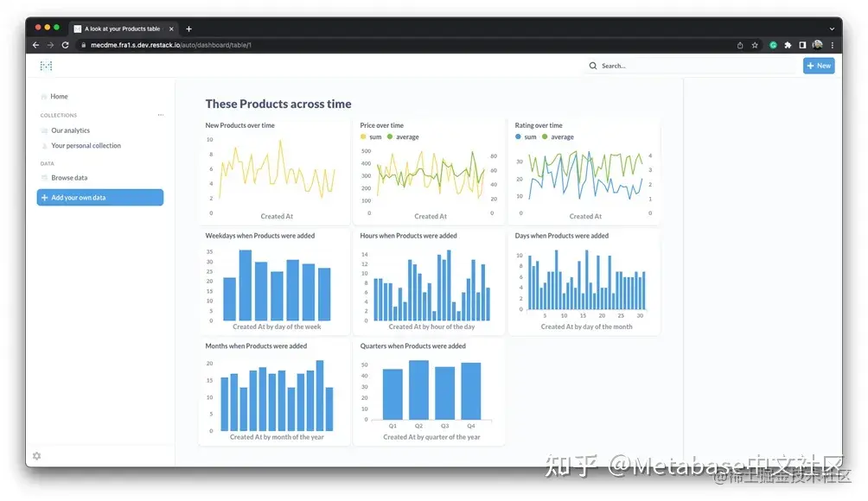Open 'New Products over time' chart title
Image resolution: width=868 pixels, height=501 pixels.
click(239, 125)
